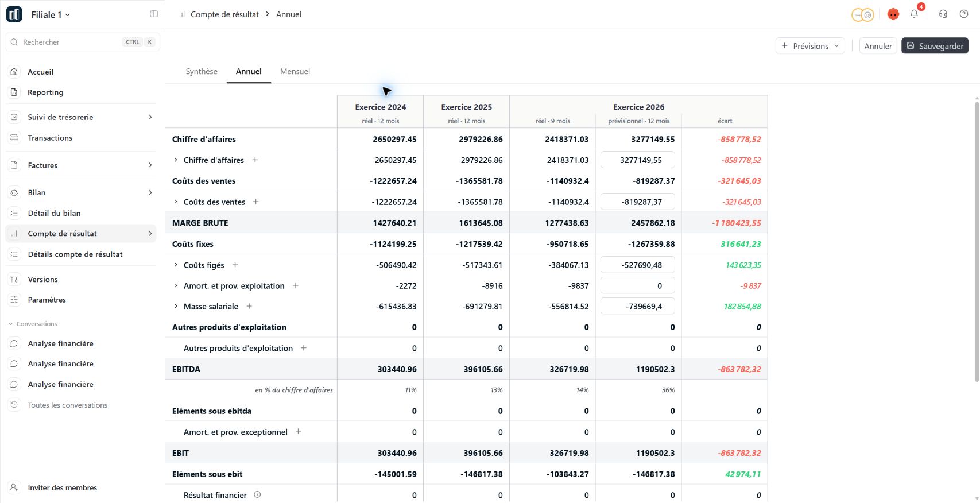The width and height of the screenshot is (980, 503).
Task: Add sub-line to Coûts figés row
Action: pos(235,265)
